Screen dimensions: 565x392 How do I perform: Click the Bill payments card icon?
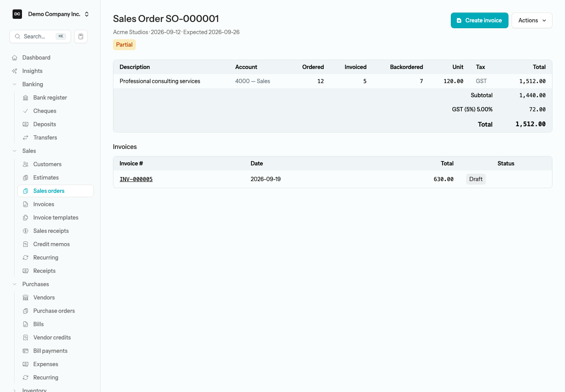pyautogui.click(x=26, y=351)
